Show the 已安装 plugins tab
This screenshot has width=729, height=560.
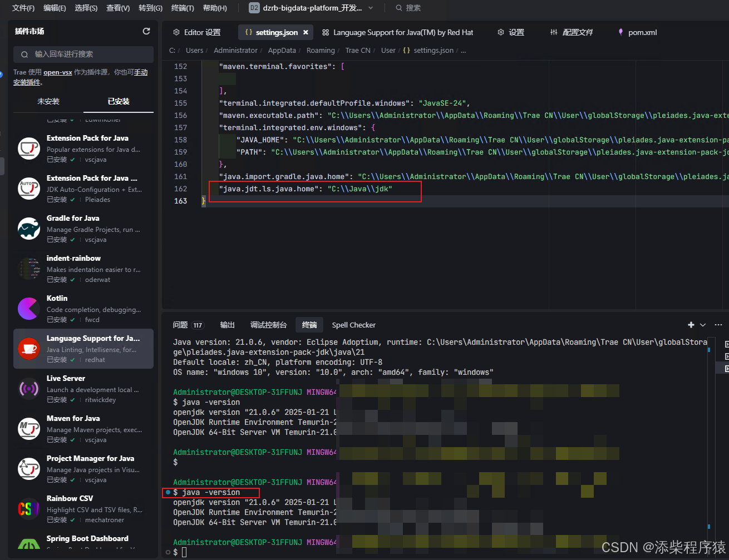click(x=119, y=101)
